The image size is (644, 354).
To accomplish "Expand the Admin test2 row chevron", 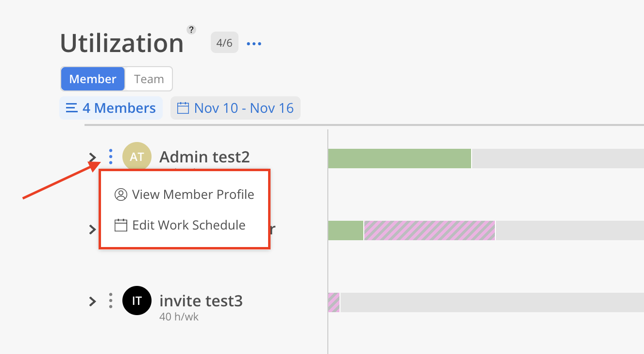I will click(x=92, y=157).
